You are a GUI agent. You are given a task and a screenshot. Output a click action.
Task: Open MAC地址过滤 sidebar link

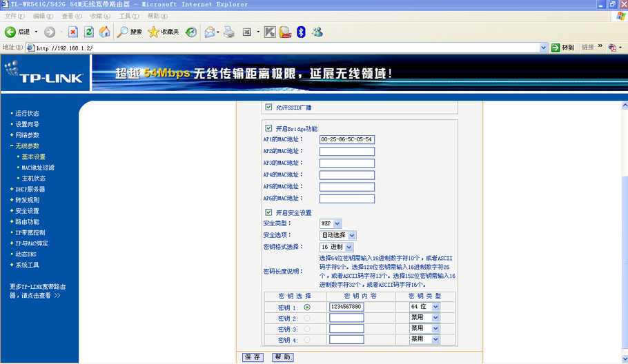[38, 168]
